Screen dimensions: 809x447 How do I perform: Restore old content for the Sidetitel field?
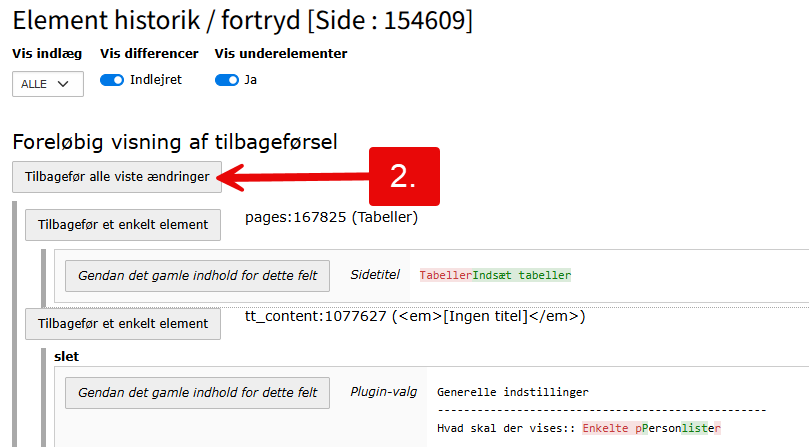[198, 275]
